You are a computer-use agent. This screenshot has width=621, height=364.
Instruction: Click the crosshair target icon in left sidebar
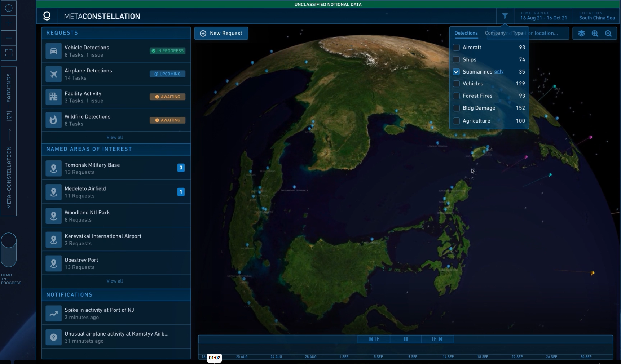pyautogui.click(x=9, y=8)
